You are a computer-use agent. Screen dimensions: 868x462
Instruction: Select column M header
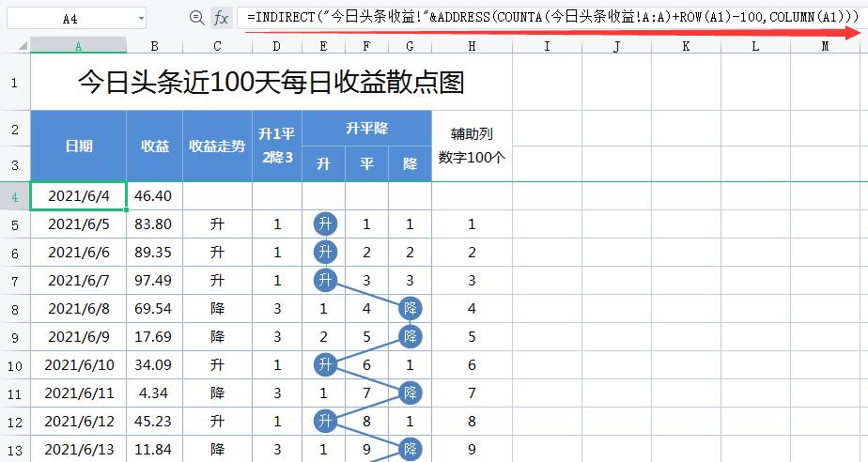coord(825,46)
